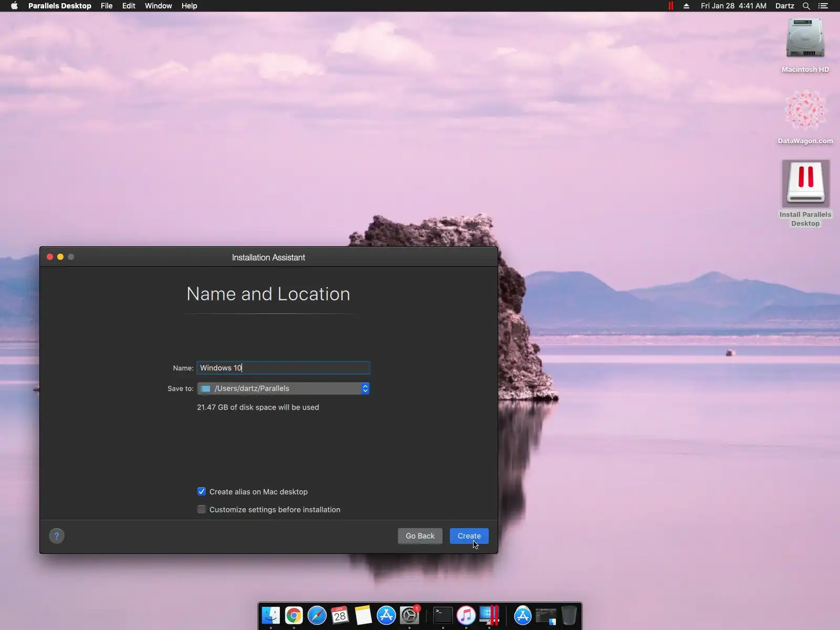Click the help question mark button
This screenshot has height=630, width=840.
click(57, 536)
